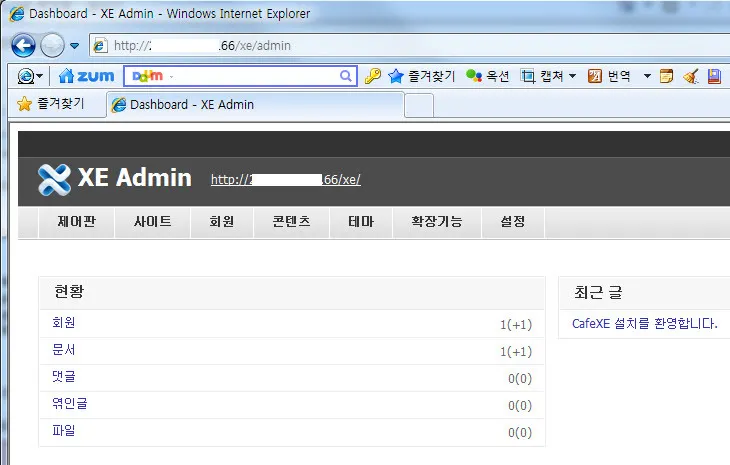Open the CafeXE 설치를 환영합니다 post link
The image size is (730, 465).
[x=644, y=323]
